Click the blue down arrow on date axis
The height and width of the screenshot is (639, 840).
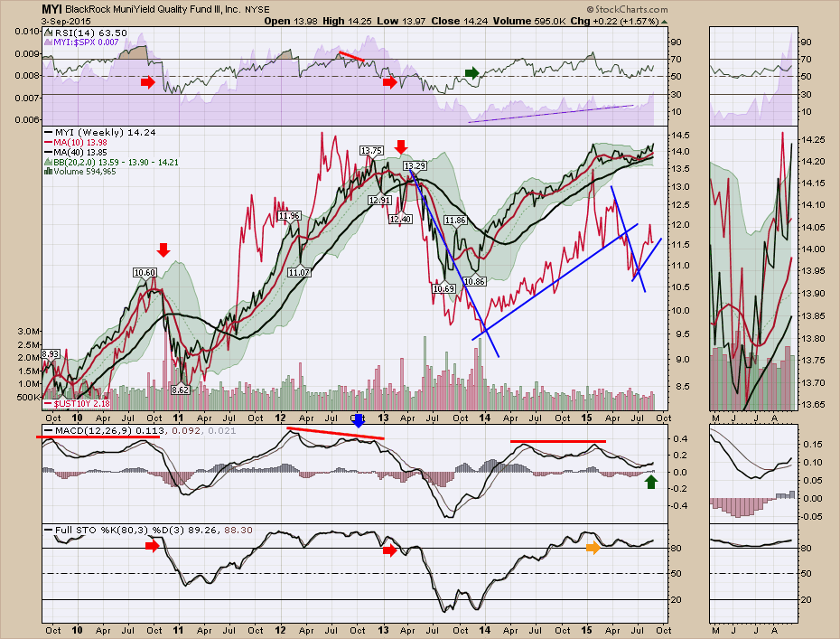pos(359,420)
